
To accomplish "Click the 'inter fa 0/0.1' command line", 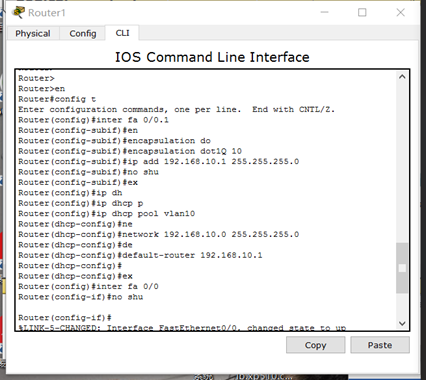I will tap(93, 120).
